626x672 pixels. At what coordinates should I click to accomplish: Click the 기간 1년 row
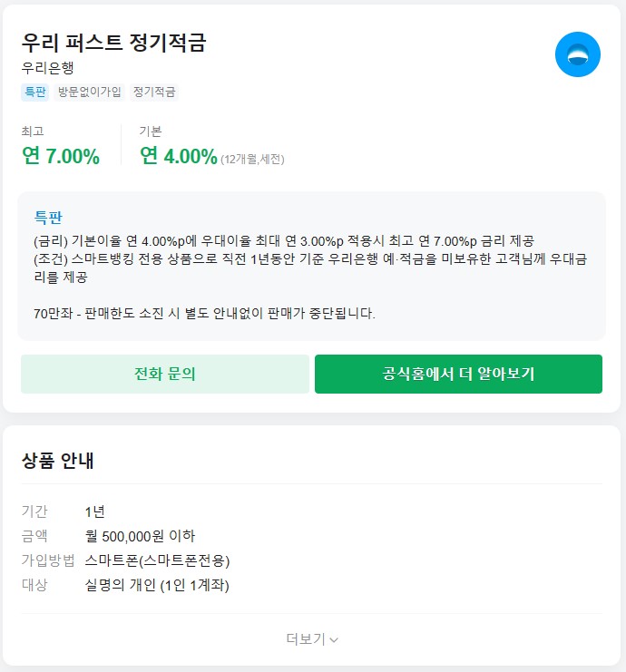(94, 511)
